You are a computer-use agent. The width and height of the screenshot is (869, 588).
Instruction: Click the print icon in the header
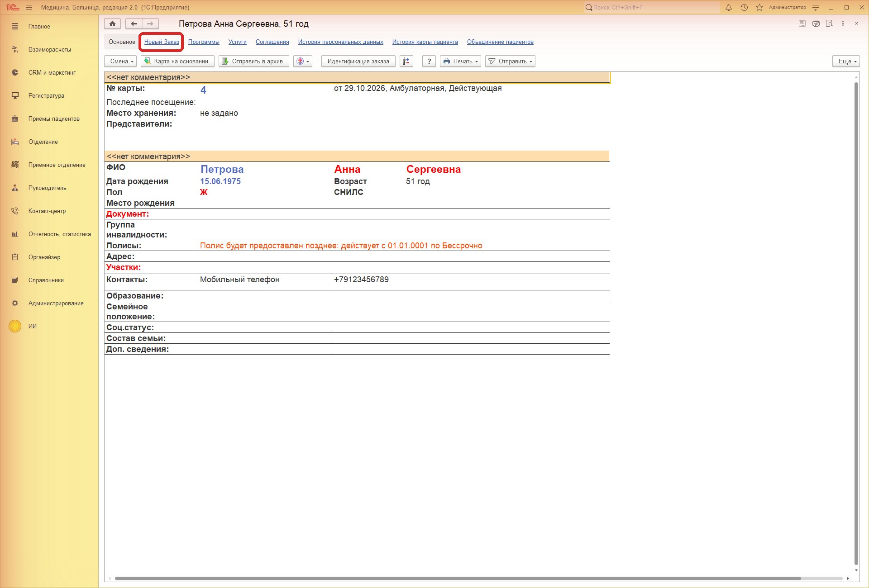(x=816, y=24)
